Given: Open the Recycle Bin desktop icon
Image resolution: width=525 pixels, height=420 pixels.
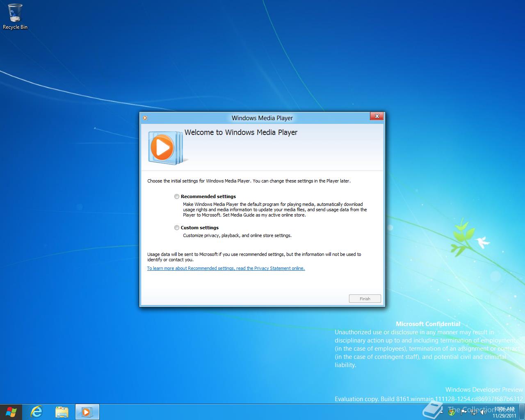Looking at the screenshot, I should coord(15,17).
